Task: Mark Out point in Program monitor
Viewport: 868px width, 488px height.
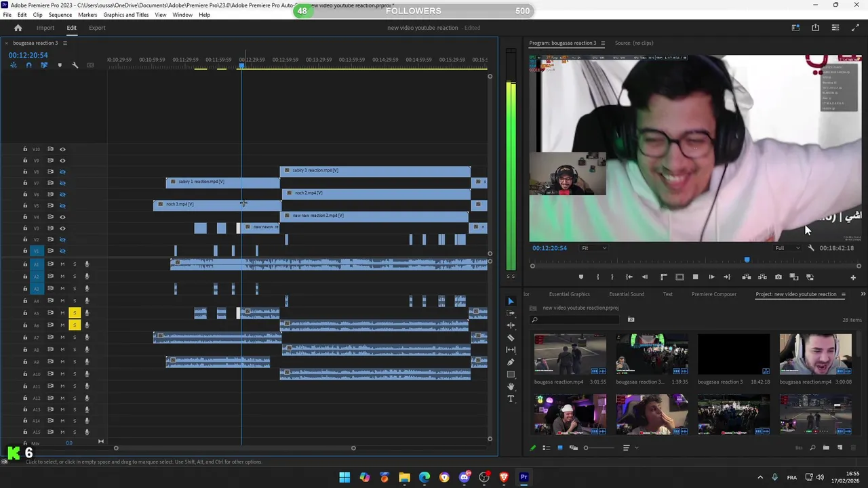Action: click(x=612, y=277)
